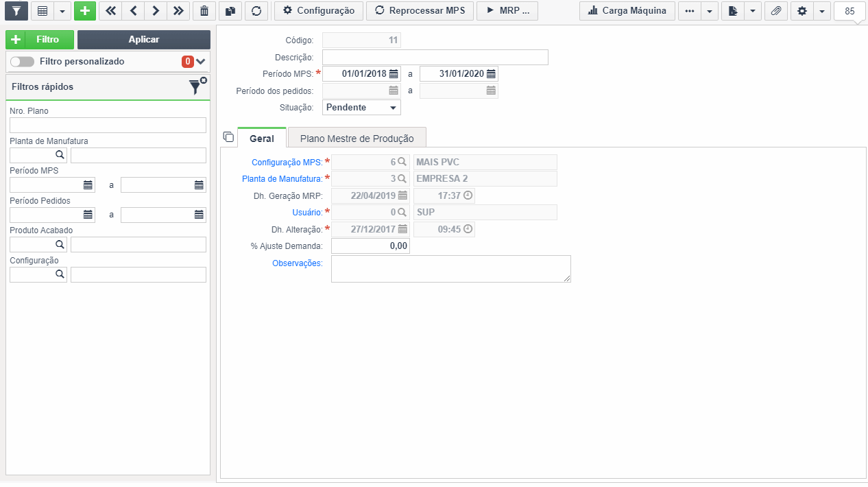
Task: Switch to Plano Mestre de Produção tab
Action: 357,138
